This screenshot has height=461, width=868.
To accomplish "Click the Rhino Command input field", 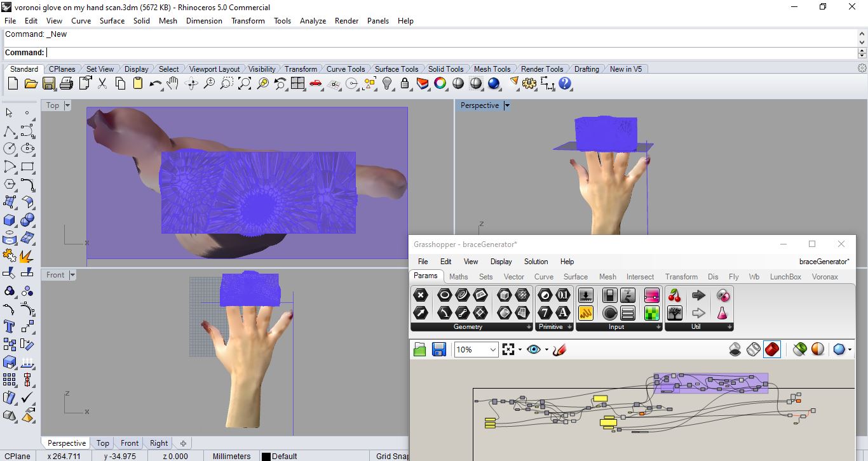I will click(451, 53).
